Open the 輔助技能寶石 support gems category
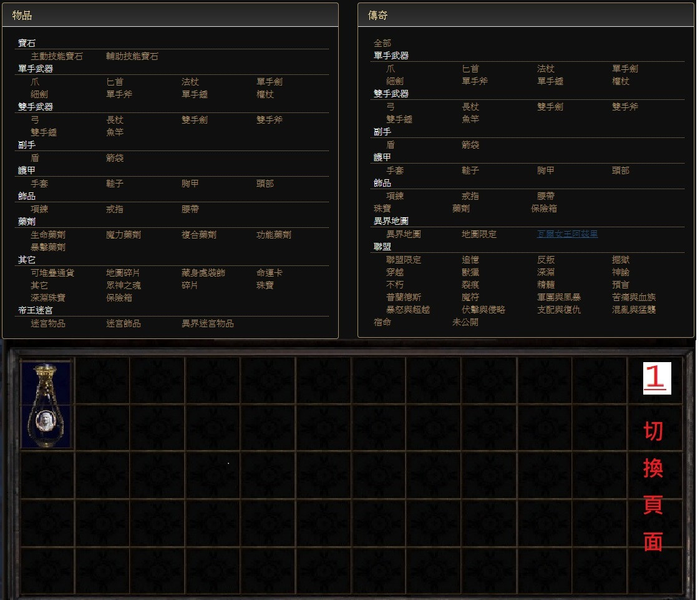 pos(132,56)
